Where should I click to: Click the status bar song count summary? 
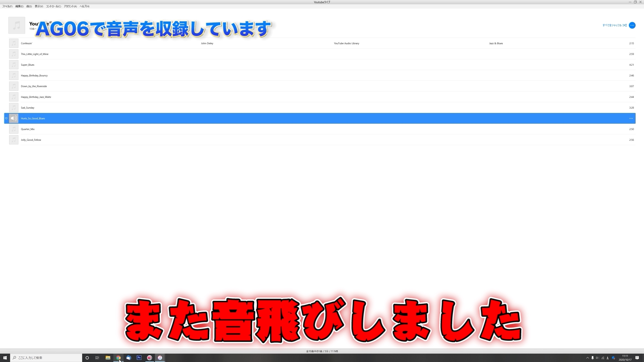[322, 351]
